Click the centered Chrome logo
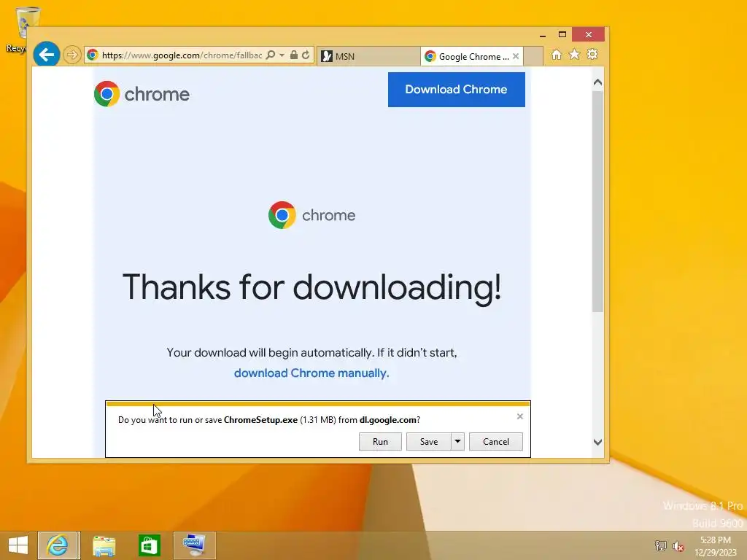 pos(312,215)
